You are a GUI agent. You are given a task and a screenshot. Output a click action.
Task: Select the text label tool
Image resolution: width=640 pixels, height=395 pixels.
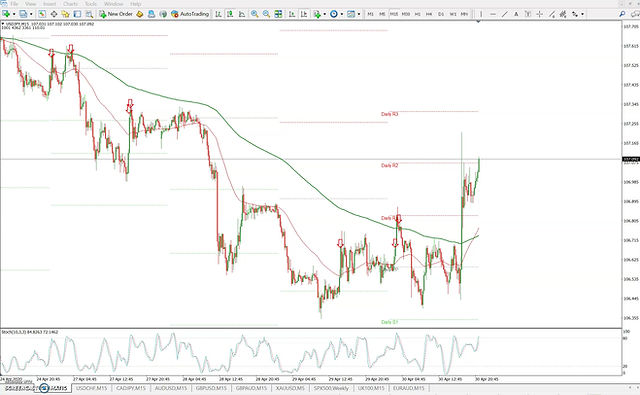(528, 14)
